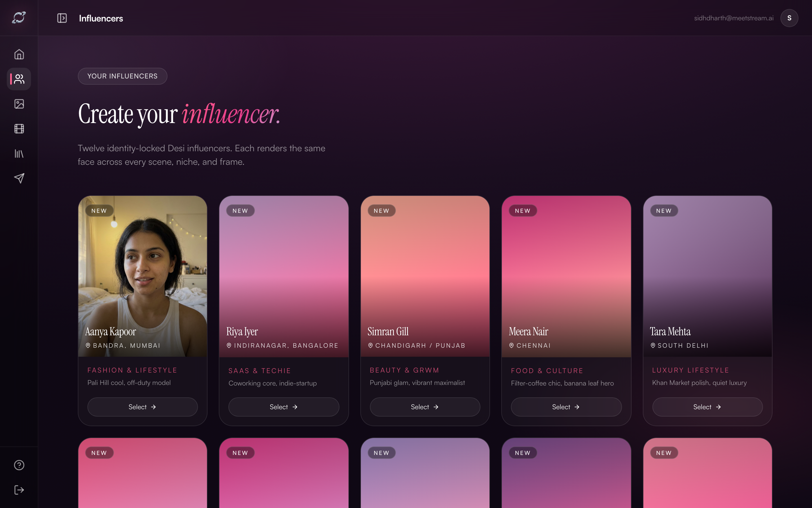Click the 'LUXURY LIFESTYLE' label

[690, 370]
